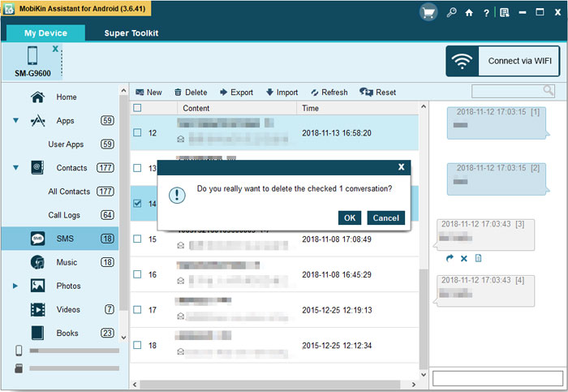Open the shopping cart purchase icon
The image size is (568, 392).
(x=428, y=12)
